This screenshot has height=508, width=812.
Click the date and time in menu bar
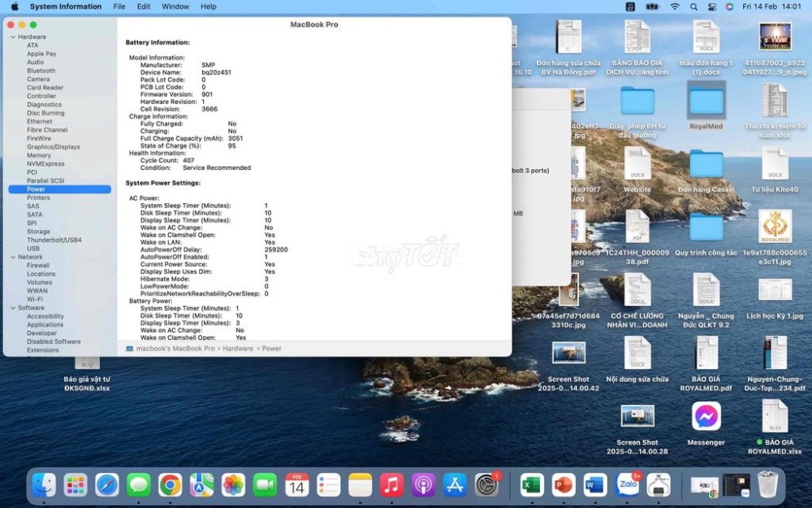(x=771, y=7)
